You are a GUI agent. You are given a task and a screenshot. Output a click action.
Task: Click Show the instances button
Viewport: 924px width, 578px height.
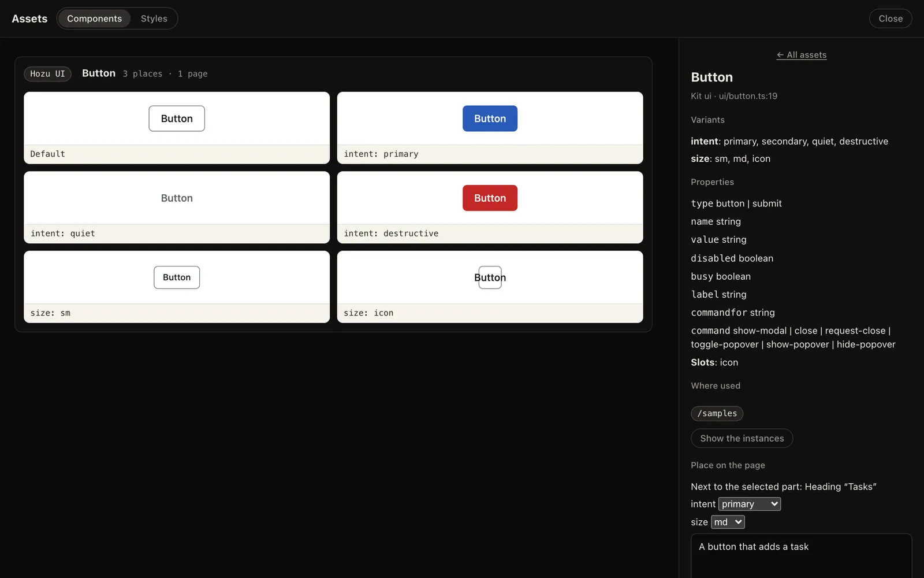point(742,438)
